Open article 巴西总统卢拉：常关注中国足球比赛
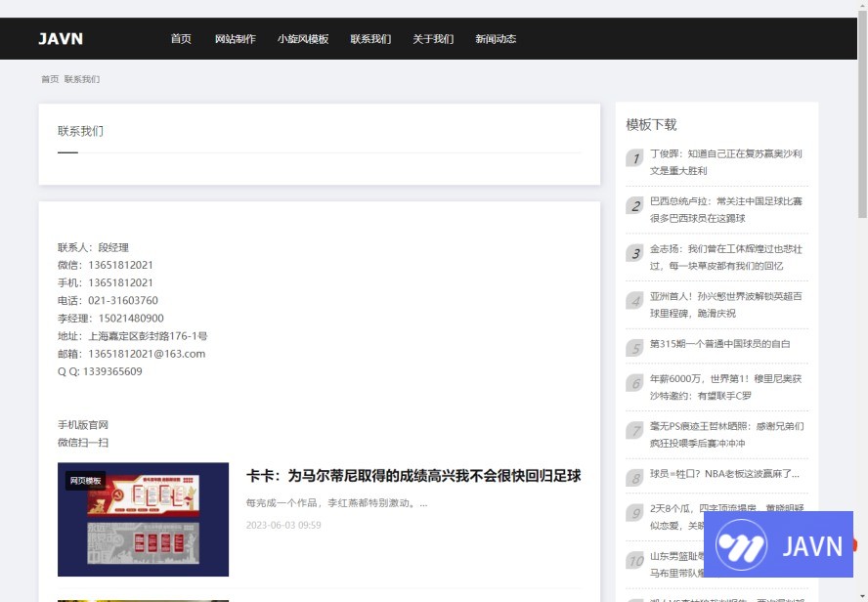The height and width of the screenshot is (602, 868). pos(725,210)
